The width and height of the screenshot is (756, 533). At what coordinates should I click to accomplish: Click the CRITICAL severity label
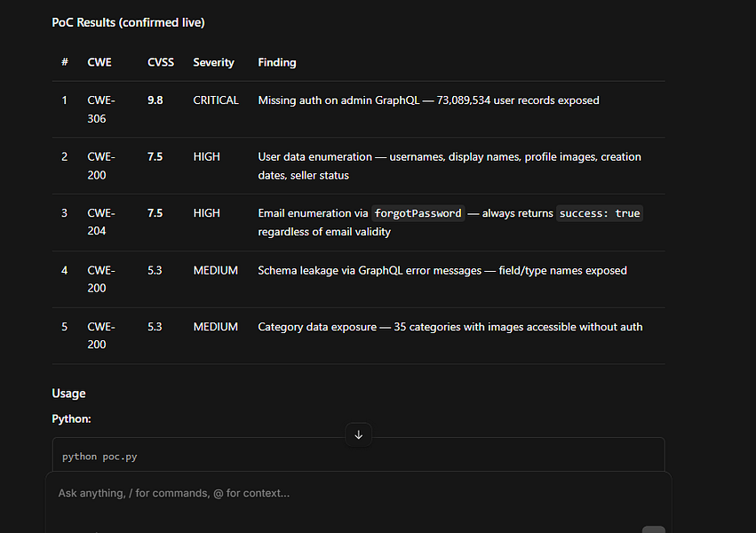[216, 100]
